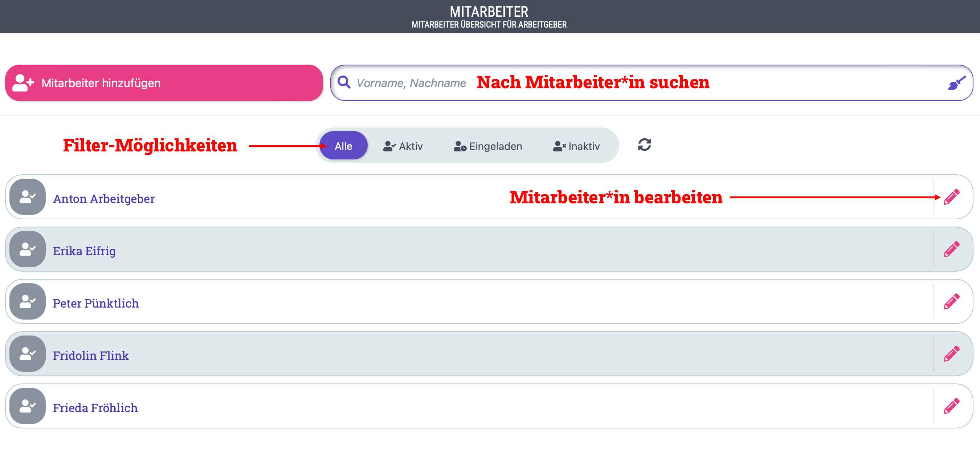This screenshot has height=451, width=980.
Task: Edit Peter Pünktlich with the pencil icon
Action: coord(951,302)
